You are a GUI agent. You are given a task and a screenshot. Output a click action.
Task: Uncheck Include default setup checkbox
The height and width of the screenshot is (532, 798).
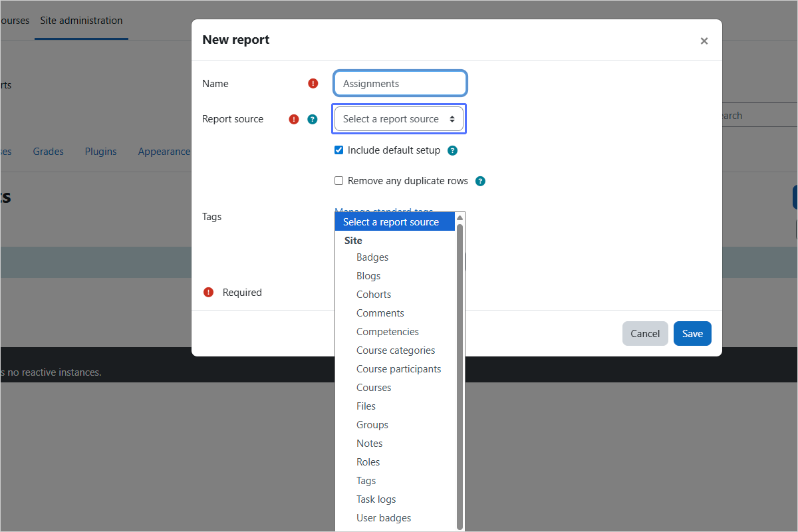click(338, 150)
